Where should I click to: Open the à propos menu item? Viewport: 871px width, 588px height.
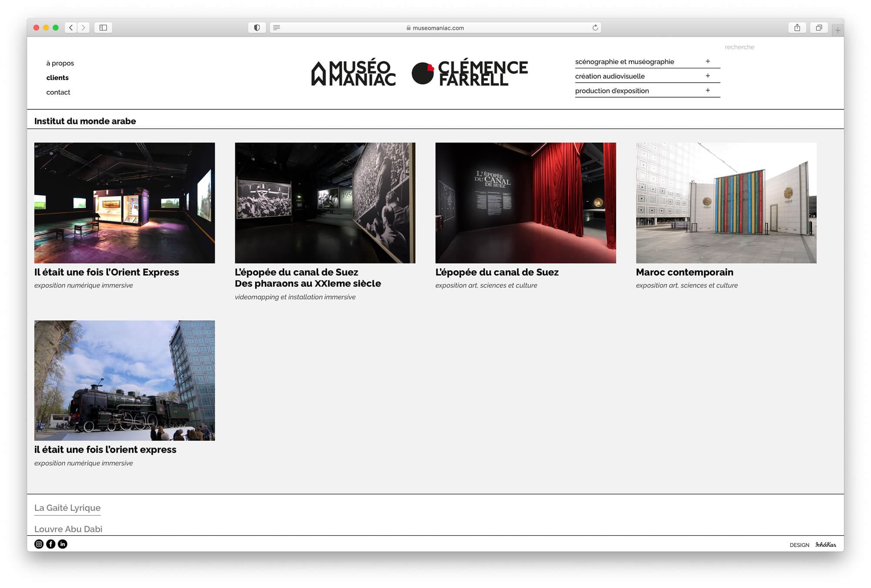tap(60, 63)
